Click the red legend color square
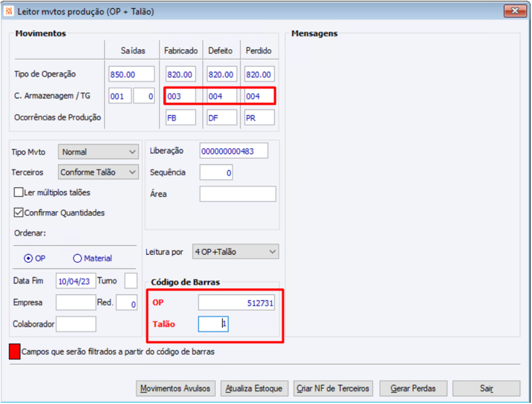This screenshot has height=404, width=532. click(x=14, y=352)
